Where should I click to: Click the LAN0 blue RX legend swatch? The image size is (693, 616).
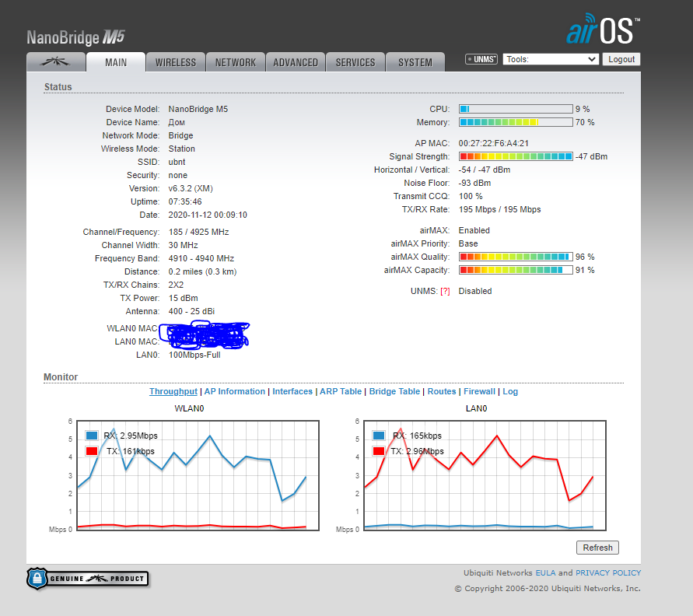(379, 436)
